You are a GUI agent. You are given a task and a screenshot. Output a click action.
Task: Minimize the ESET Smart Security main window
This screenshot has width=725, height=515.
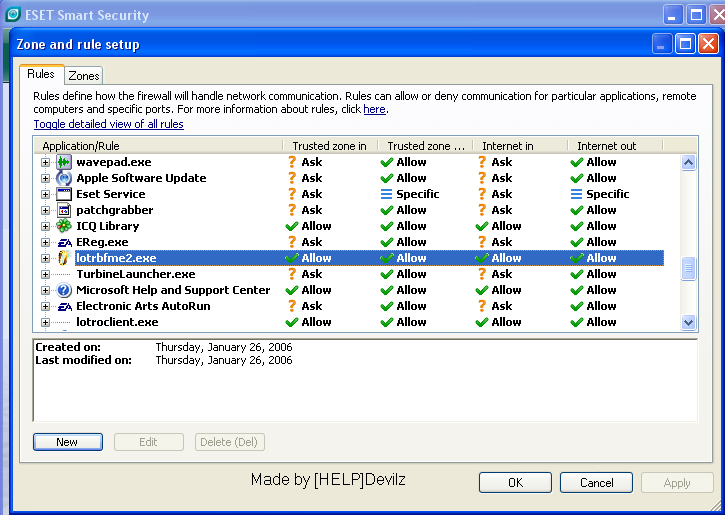pyautogui.click(x=673, y=15)
